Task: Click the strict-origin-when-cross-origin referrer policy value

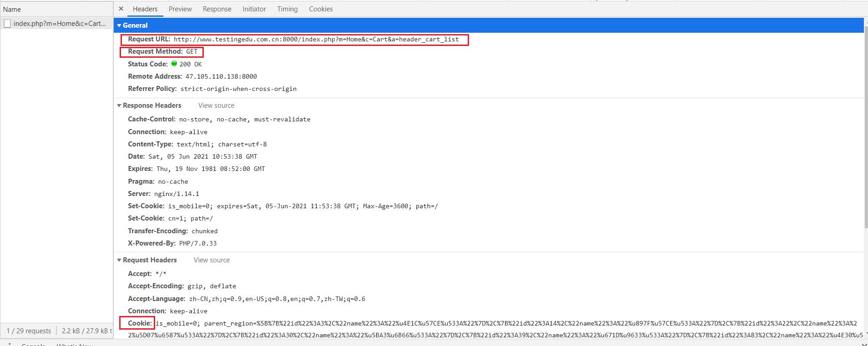Action: [238, 89]
